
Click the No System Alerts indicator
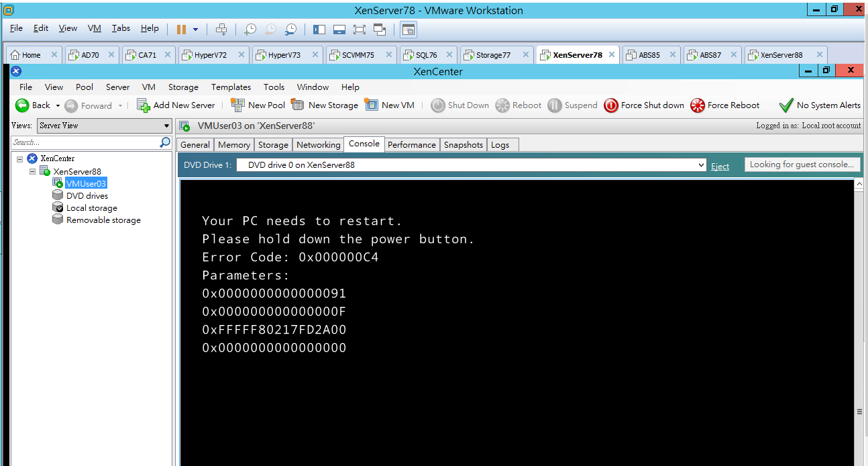(x=820, y=105)
